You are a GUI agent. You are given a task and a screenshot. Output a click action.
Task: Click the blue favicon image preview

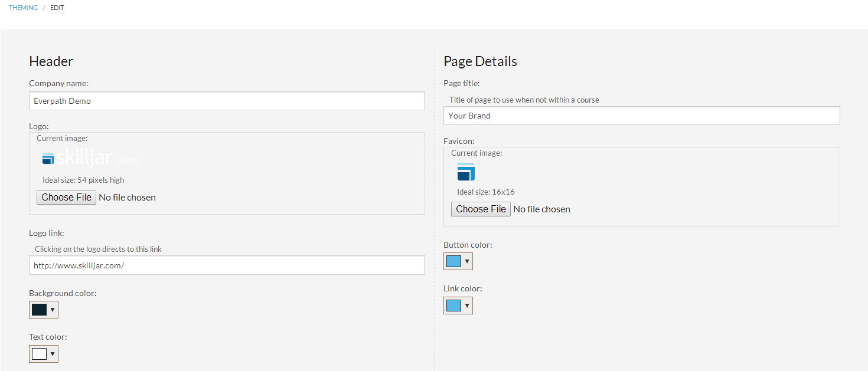tap(466, 172)
